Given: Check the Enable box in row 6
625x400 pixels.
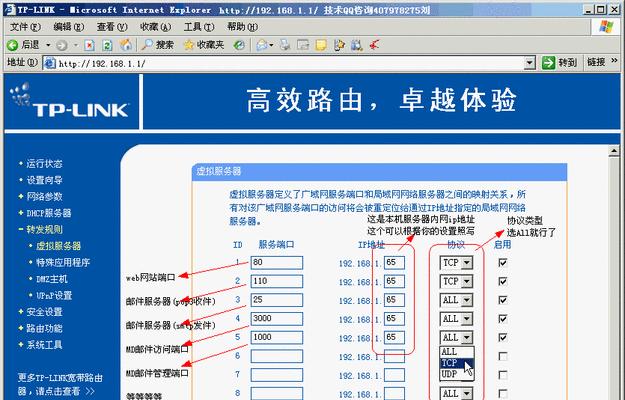Looking at the screenshot, I should tap(503, 356).
